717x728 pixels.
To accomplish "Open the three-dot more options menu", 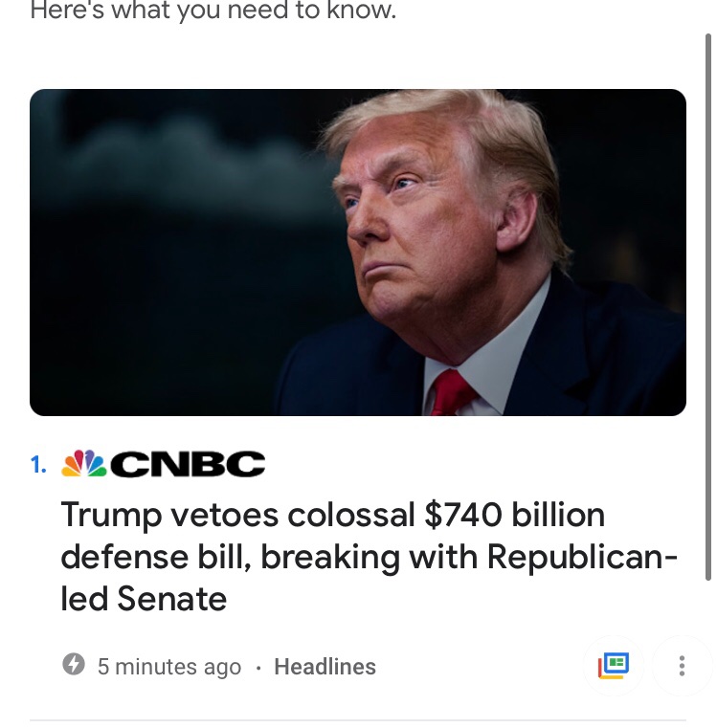I will tap(682, 665).
